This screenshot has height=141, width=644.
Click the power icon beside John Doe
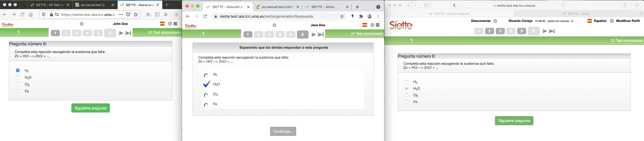point(82,24)
